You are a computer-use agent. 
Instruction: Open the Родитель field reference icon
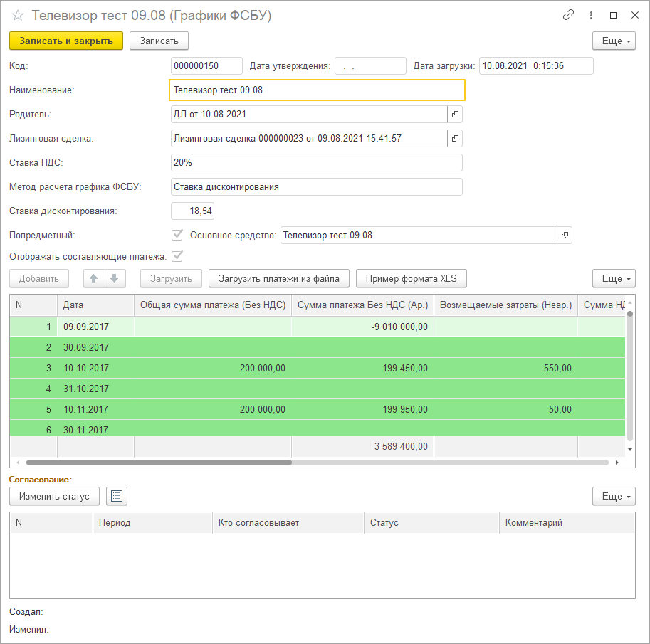(455, 114)
